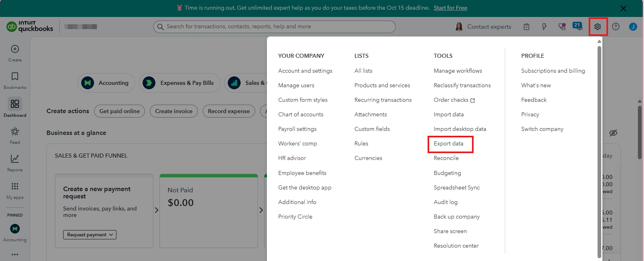Screen dimensions: 644x261
Task: Open pinned Accounting icon in sidebar
Action: pyautogui.click(x=15, y=229)
